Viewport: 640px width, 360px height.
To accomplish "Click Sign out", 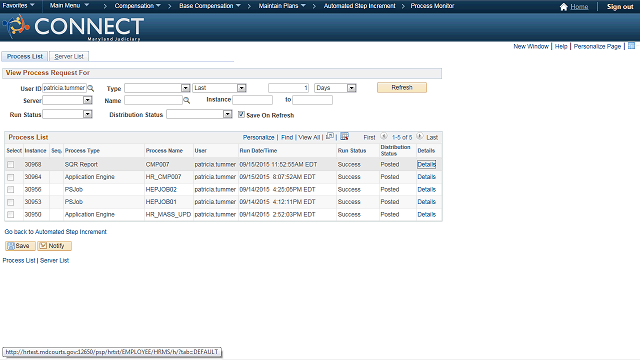I will point(620,7).
